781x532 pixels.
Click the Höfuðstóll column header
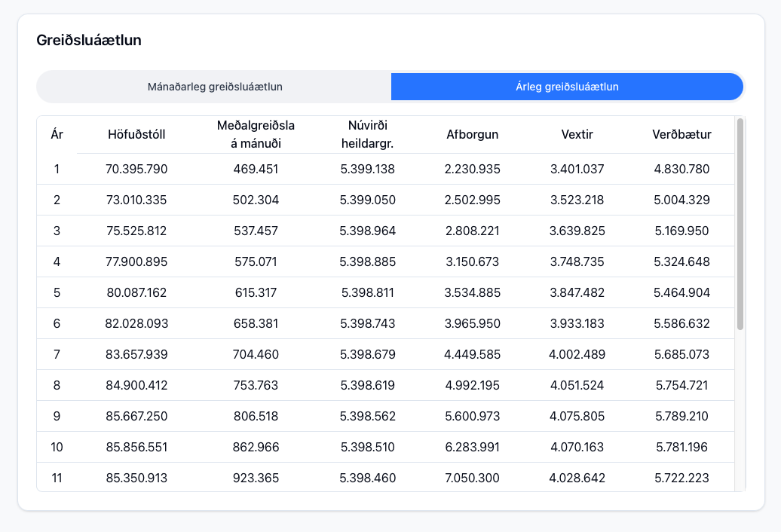(x=136, y=135)
